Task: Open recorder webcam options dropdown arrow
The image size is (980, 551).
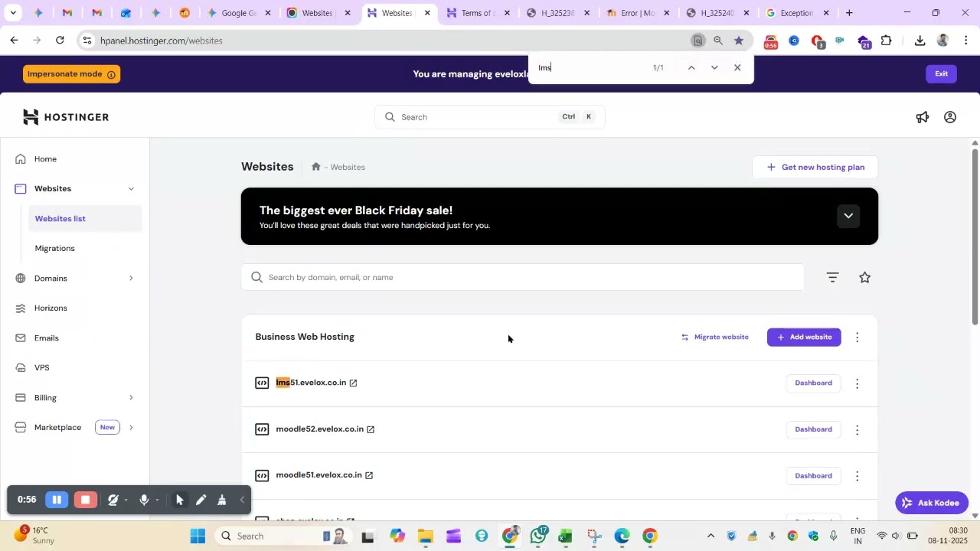Action: click(x=126, y=500)
